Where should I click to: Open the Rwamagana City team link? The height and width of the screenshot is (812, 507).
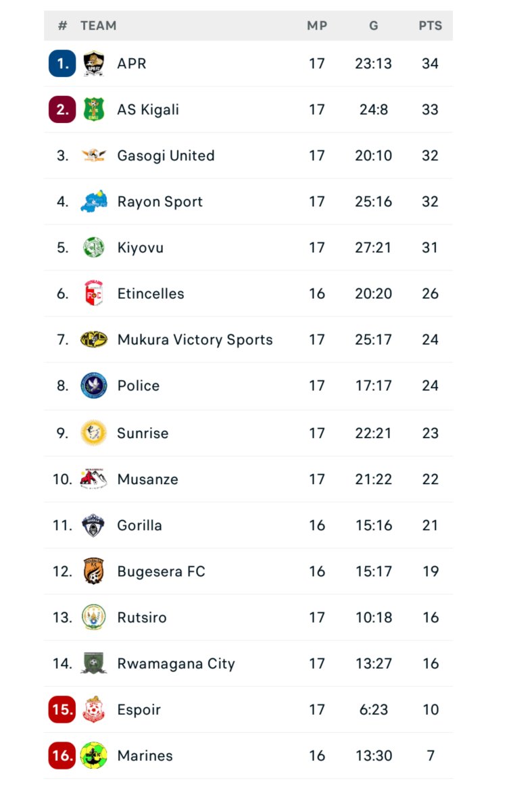pyautogui.click(x=176, y=663)
